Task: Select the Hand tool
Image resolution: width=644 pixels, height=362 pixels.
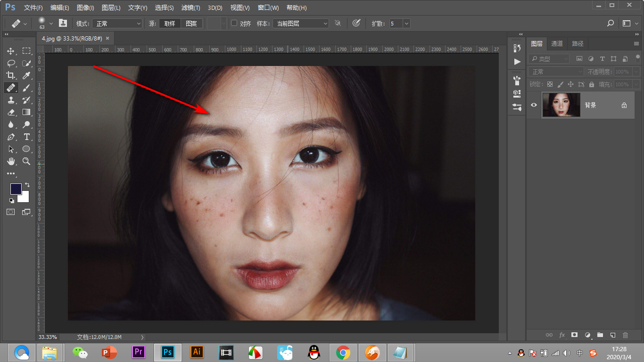Action: (11, 161)
